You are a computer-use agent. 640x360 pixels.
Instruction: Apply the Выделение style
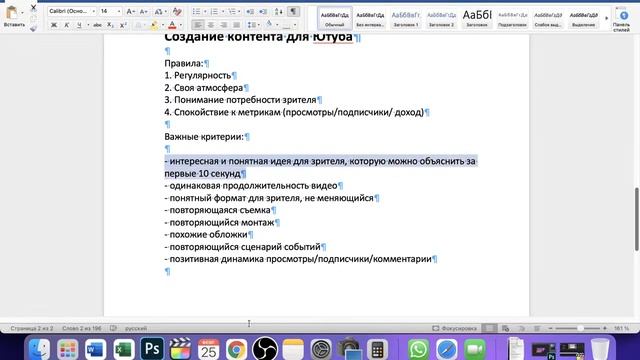pyautogui.click(x=583, y=18)
